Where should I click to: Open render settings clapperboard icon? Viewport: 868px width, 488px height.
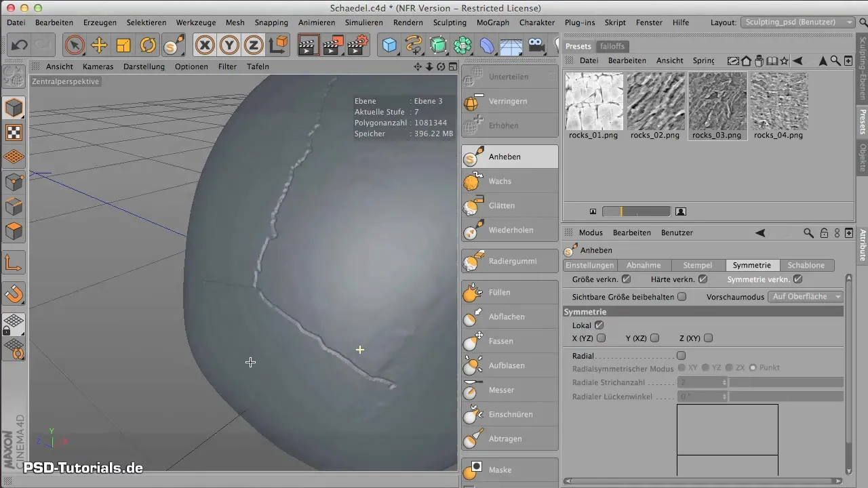pos(357,45)
